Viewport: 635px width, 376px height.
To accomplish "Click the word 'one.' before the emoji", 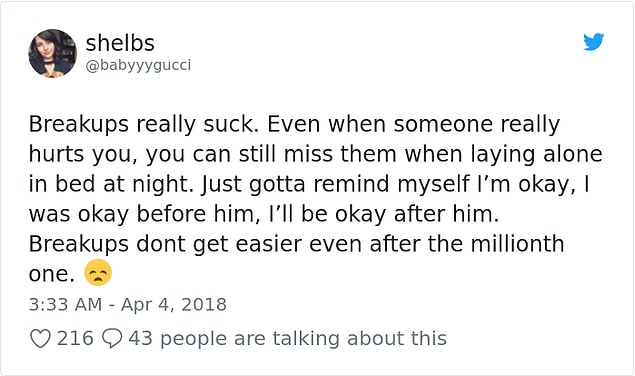I will point(51,274).
